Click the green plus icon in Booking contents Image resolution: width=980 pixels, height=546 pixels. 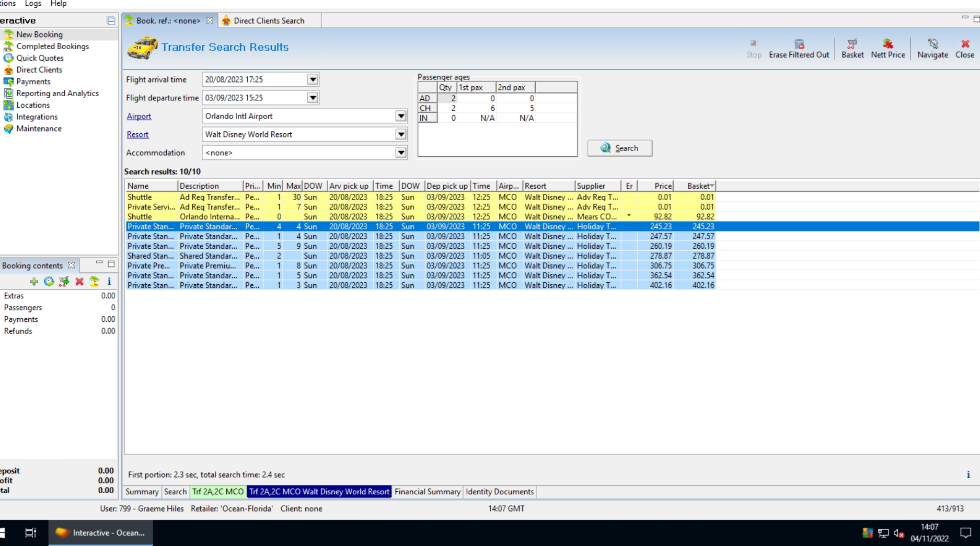pos(34,282)
